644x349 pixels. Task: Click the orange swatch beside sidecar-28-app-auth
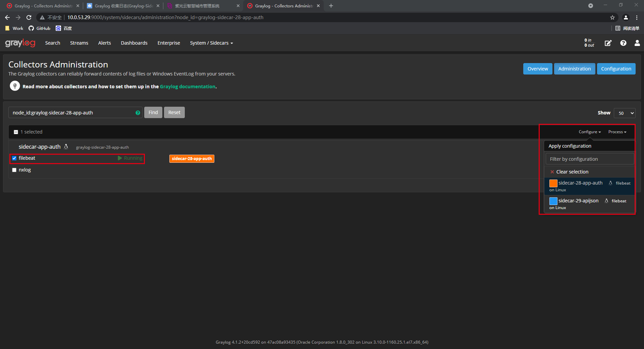[x=553, y=183]
